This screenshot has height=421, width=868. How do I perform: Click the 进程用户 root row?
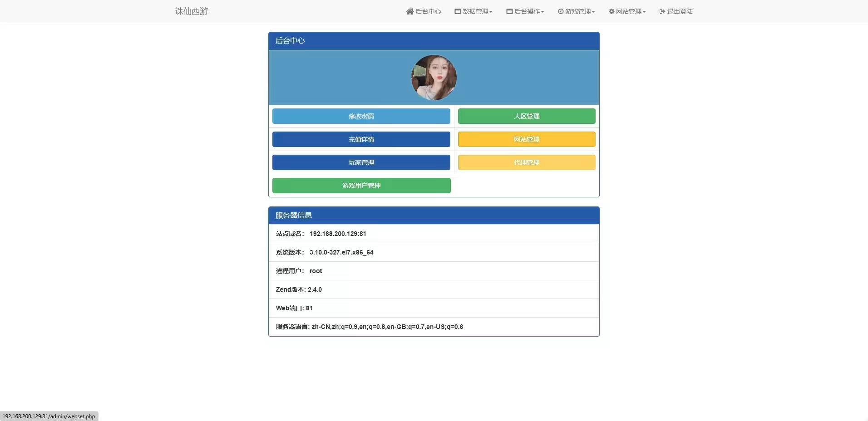[x=434, y=271]
